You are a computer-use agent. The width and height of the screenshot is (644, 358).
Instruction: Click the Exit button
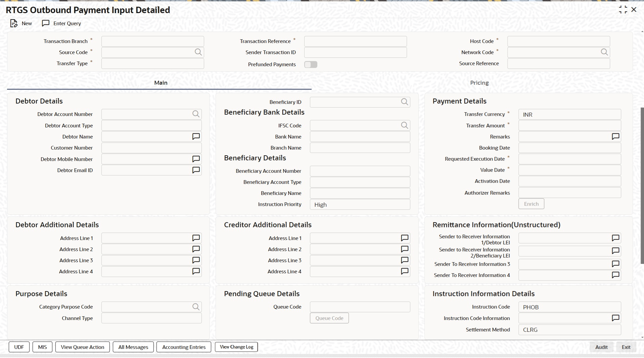click(626, 347)
